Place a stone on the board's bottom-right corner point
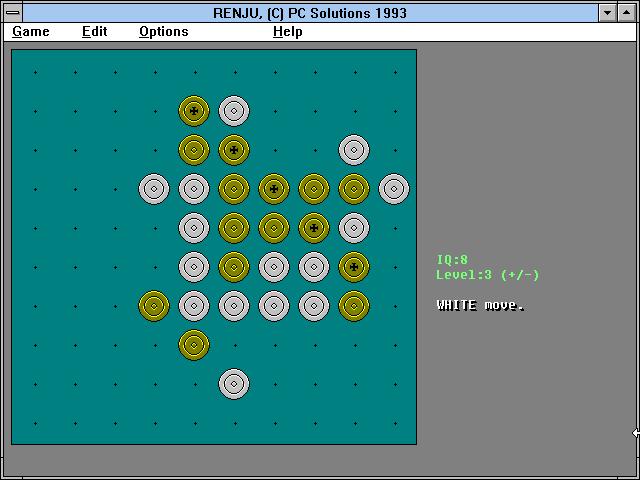This screenshot has width=640, height=480. [x=396, y=424]
